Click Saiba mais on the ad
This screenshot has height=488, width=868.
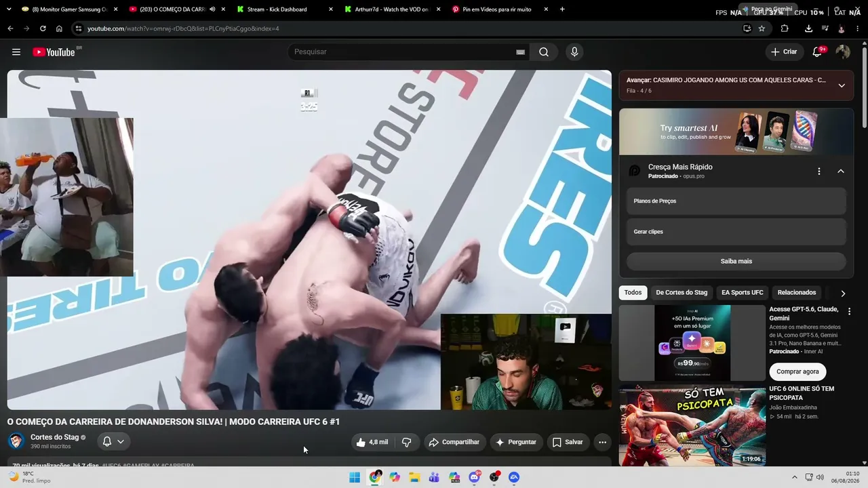[736, 261]
